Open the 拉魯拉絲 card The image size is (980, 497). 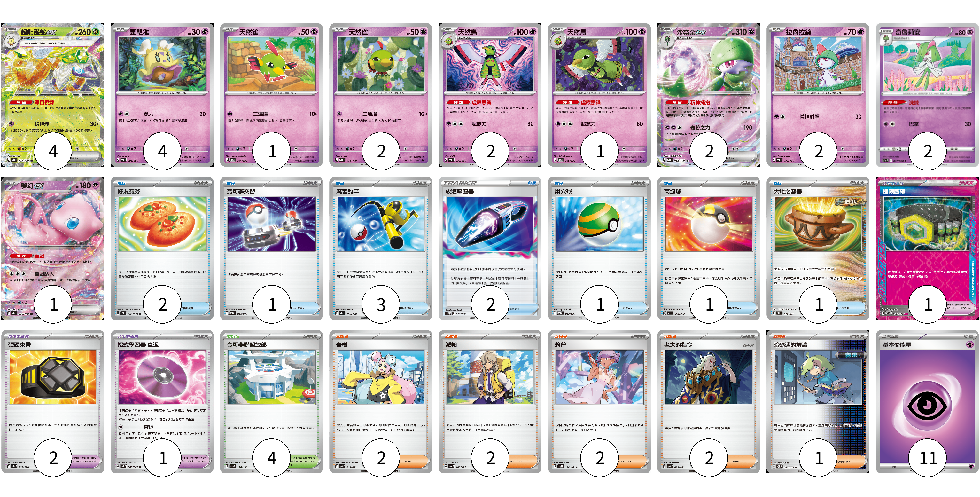pos(818,94)
